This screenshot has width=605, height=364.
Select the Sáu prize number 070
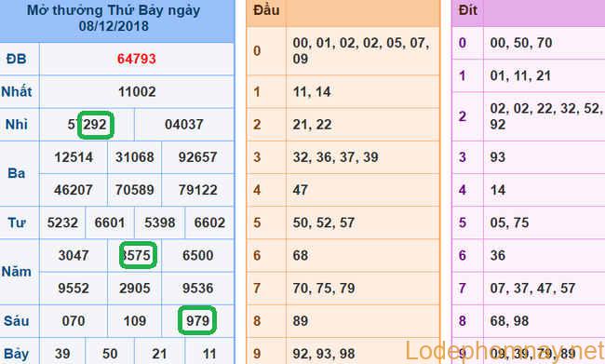74,321
